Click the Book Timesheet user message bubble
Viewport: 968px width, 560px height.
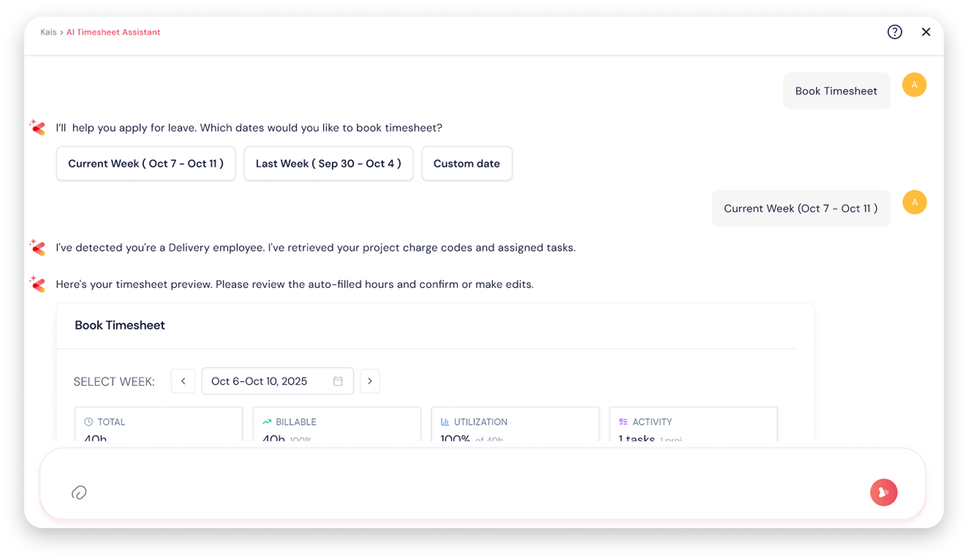836,91
